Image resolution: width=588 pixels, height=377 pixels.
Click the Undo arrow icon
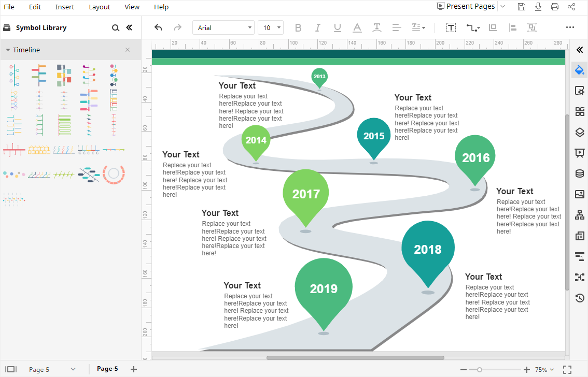(x=158, y=27)
